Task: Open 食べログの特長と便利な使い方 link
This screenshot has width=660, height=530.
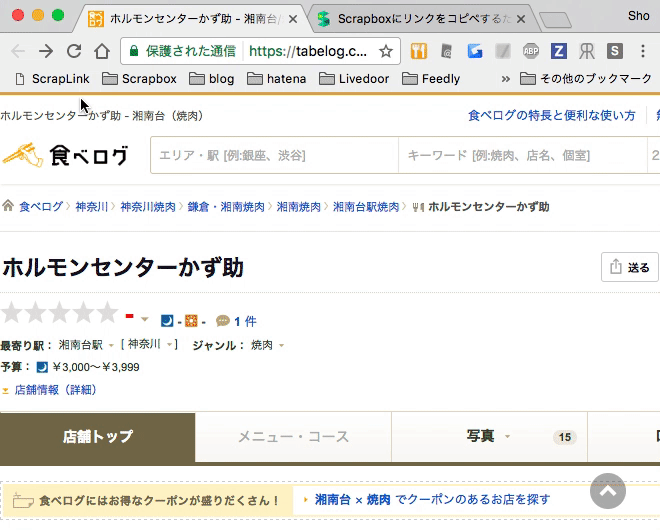Action: coord(551,115)
